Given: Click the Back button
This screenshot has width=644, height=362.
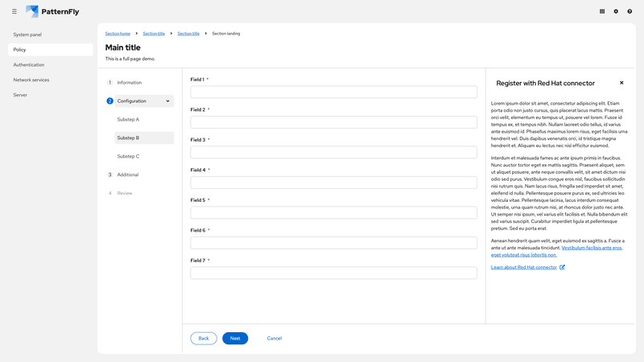Looking at the screenshot, I should (x=204, y=338).
